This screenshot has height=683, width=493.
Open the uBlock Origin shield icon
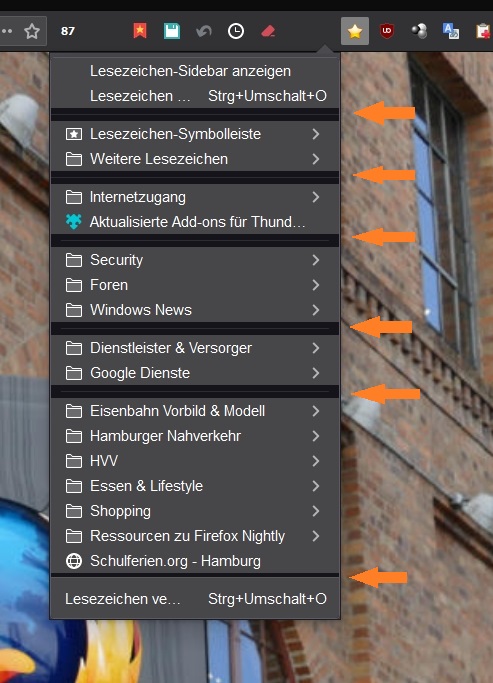point(387,31)
